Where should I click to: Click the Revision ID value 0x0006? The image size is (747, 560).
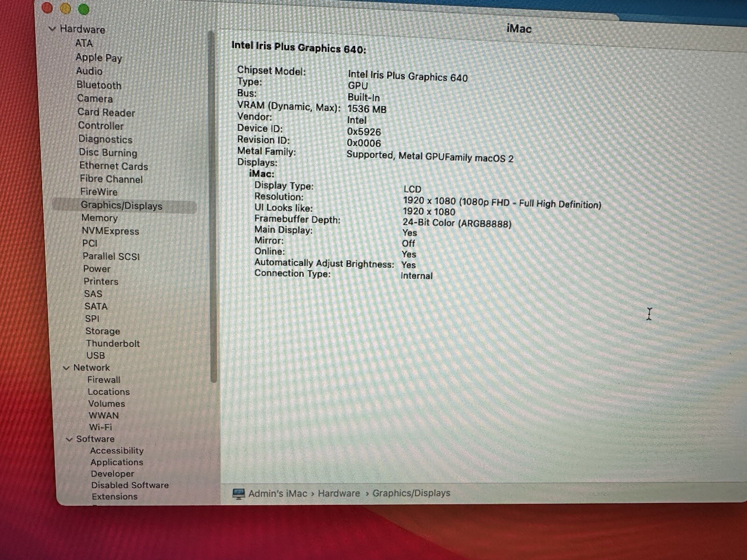click(364, 143)
